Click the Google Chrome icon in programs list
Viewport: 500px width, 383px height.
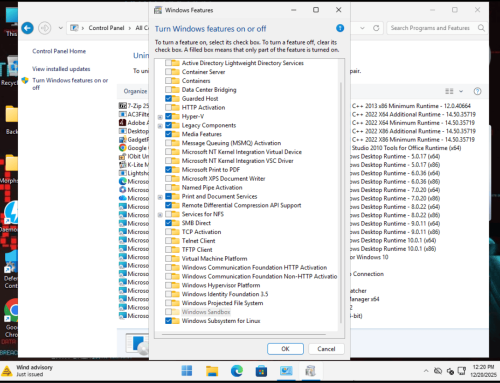[123, 148]
